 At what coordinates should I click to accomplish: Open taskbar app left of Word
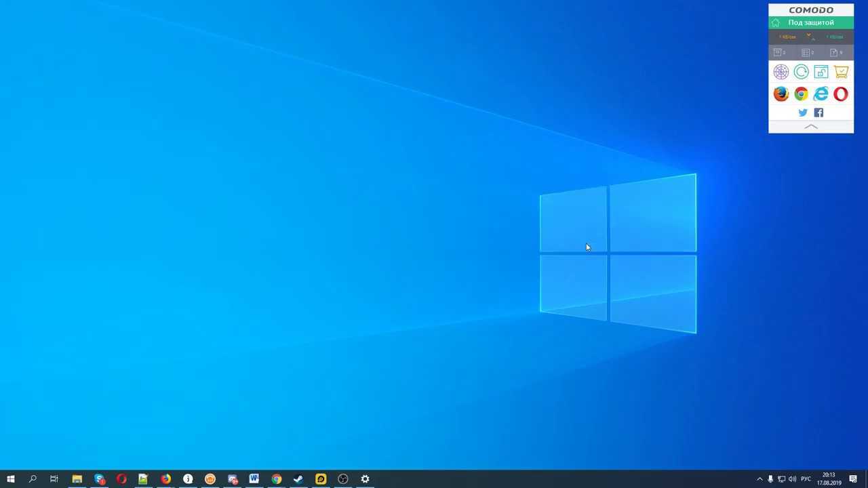click(x=233, y=479)
